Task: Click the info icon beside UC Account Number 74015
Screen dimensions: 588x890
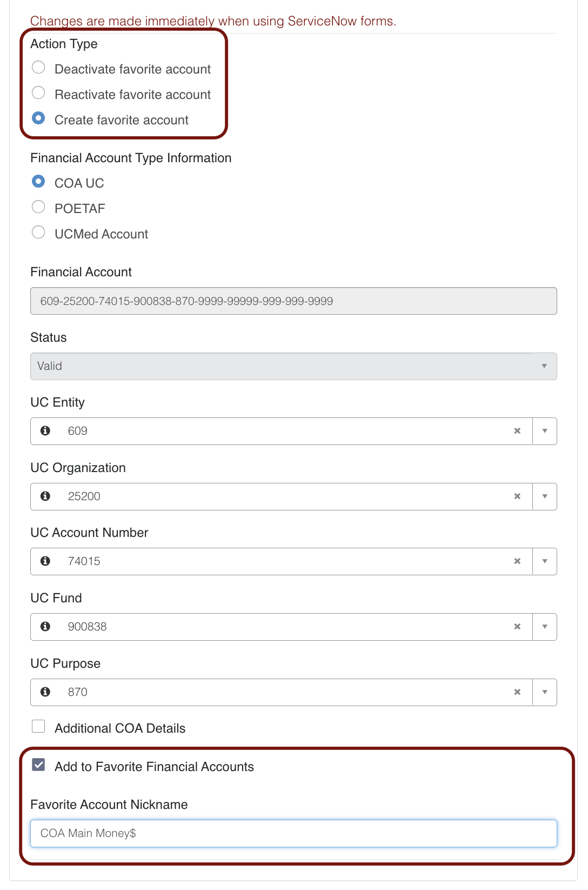Action: pos(45,561)
